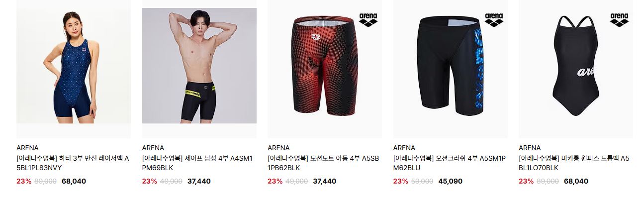The width and height of the screenshot is (644, 200).
Task: Click arena logo on black one-piece image
Action: (x=619, y=20)
